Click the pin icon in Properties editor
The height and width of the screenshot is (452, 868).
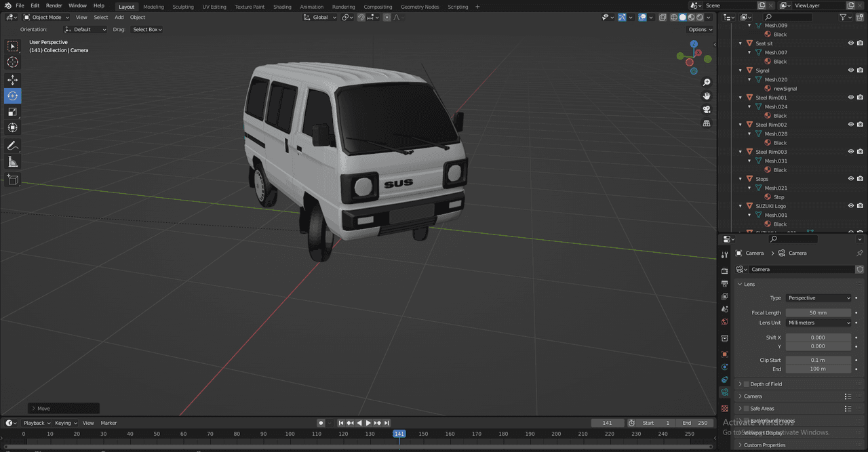click(860, 253)
